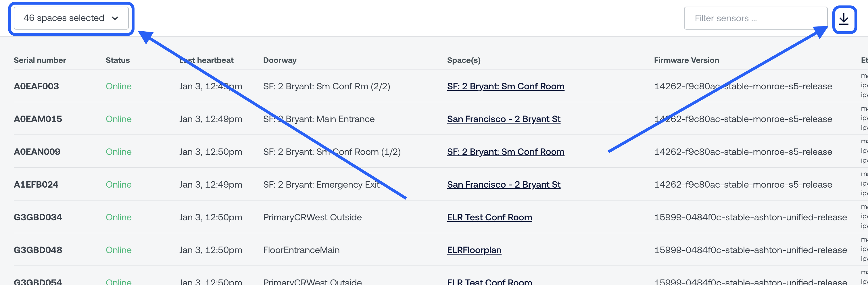
Task: Open the ELRFloorplan space link
Action: pyautogui.click(x=474, y=250)
